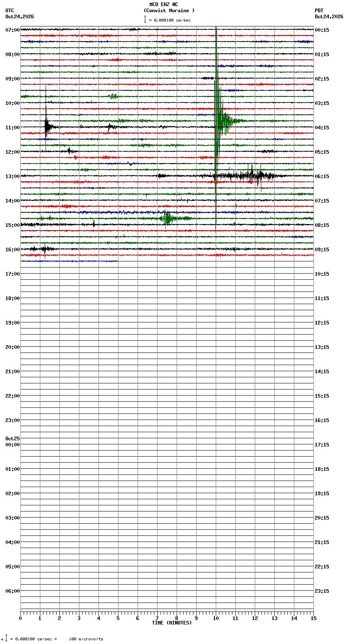Click the 06:15 PDT time label
Viewport: 346px width, 644px height.
[322, 176]
